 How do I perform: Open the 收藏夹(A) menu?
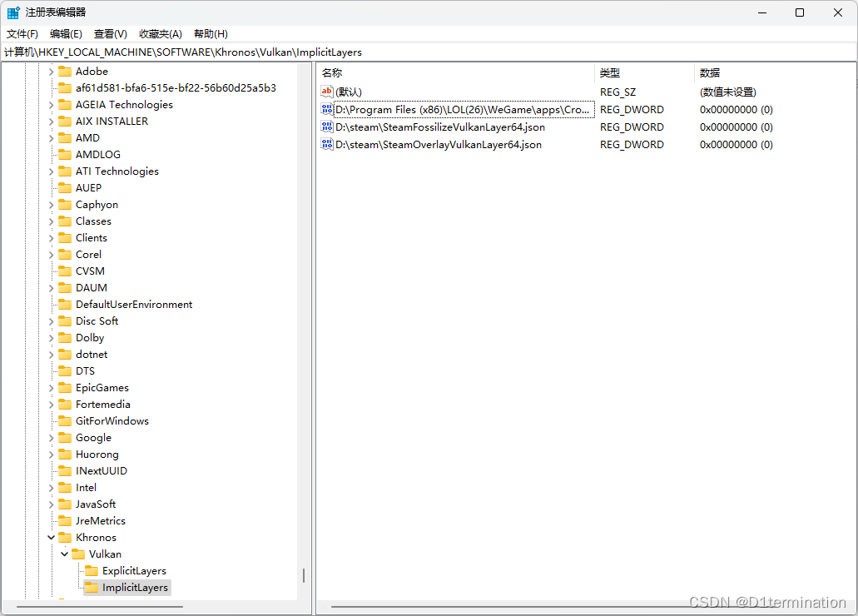tap(161, 34)
